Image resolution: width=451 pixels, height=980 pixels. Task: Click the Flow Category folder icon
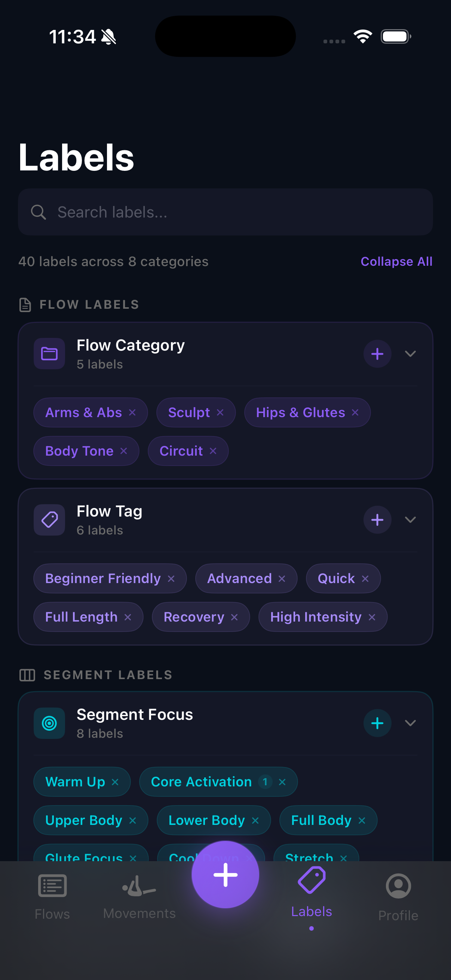[49, 354]
